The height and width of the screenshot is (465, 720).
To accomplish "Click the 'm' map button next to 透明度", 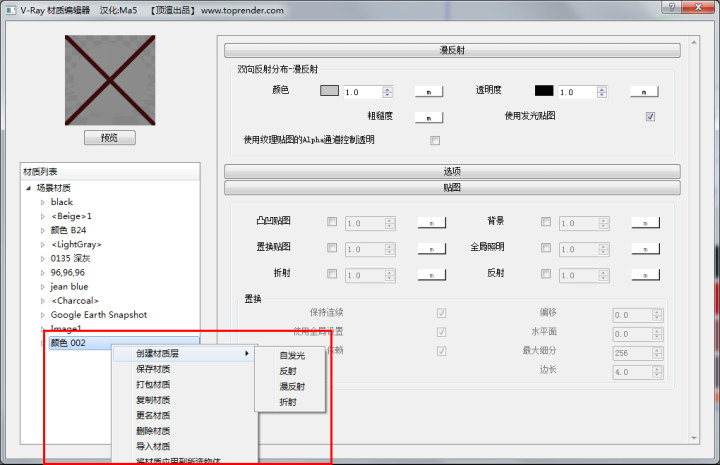I will 644,92.
